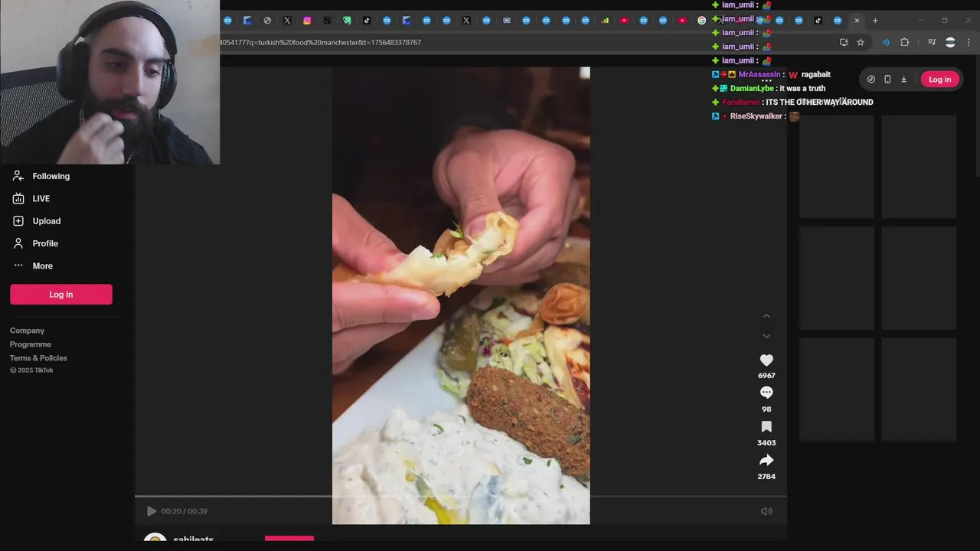The width and height of the screenshot is (980, 551).
Task: Click the Faridiamm chat username
Action: [741, 102]
